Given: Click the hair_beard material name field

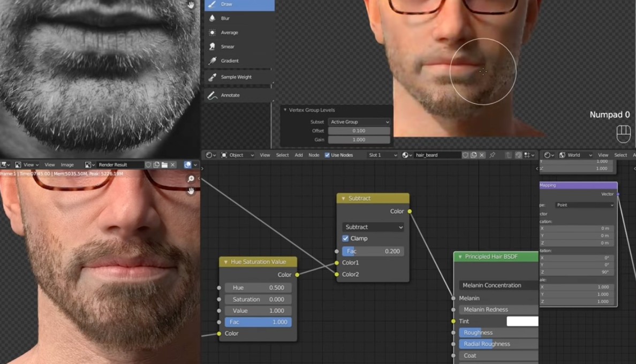Looking at the screenshot, I should coord(436,155).
